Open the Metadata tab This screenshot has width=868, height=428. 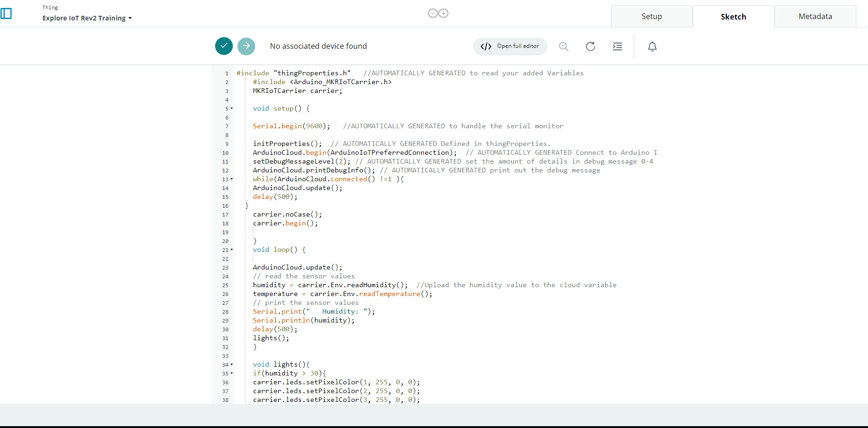click(x=815, y=16)
